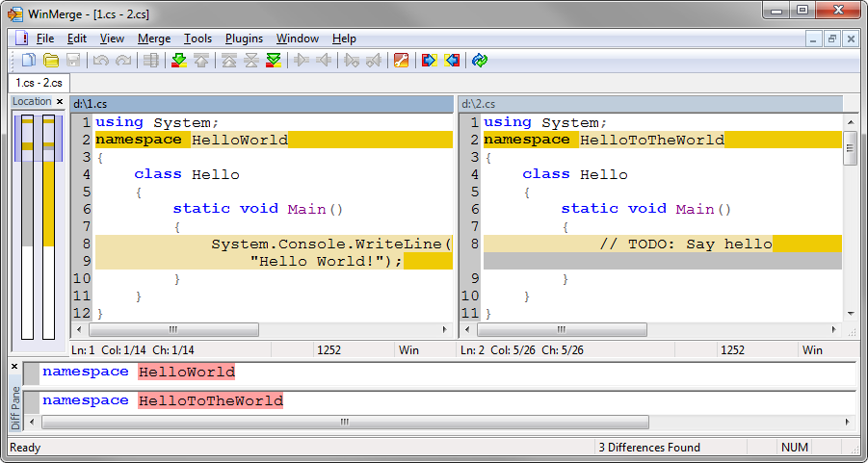Click the 'System.Console.WriteLine(' line

coord(274,244)
